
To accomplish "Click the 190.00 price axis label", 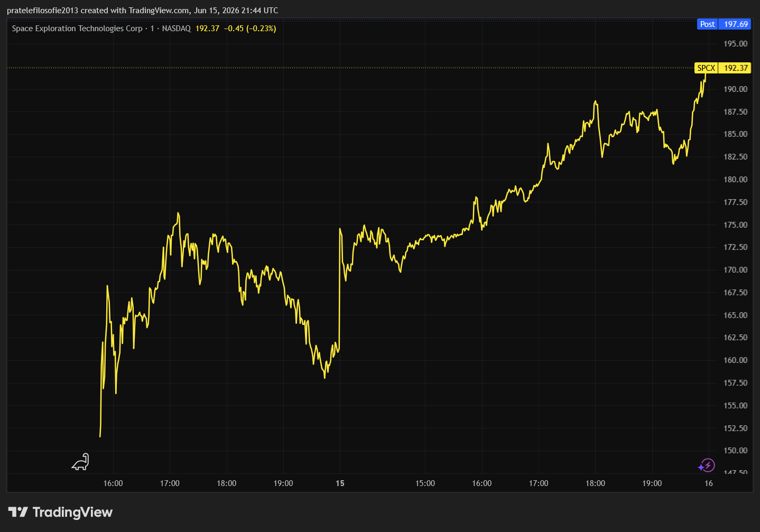I will (736, 89).
